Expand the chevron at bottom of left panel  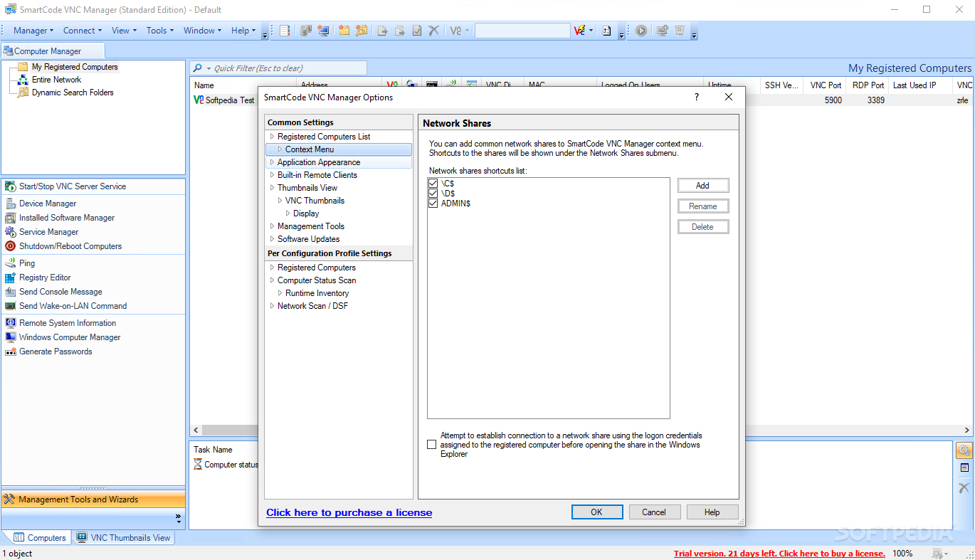pyautogui.click(x=178, y=517)
